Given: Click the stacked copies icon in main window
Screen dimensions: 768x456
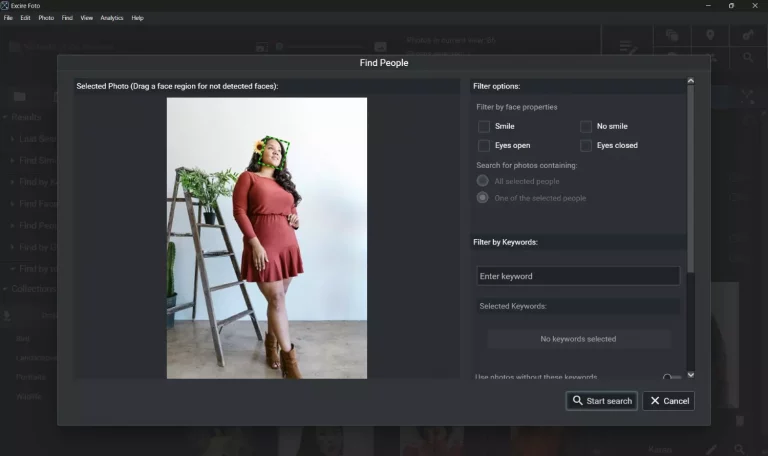Looking at the screenshot, I should pyautogui.click(x=672, y=35).
